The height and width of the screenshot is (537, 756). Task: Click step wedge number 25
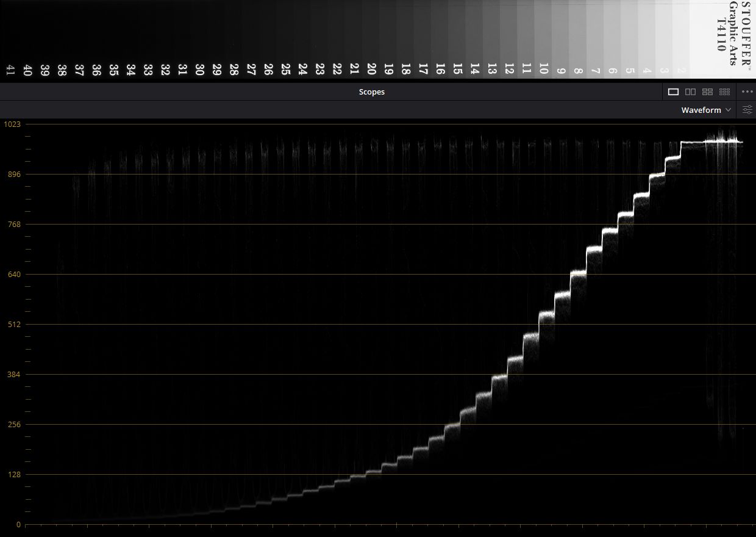tap(285, 70)
